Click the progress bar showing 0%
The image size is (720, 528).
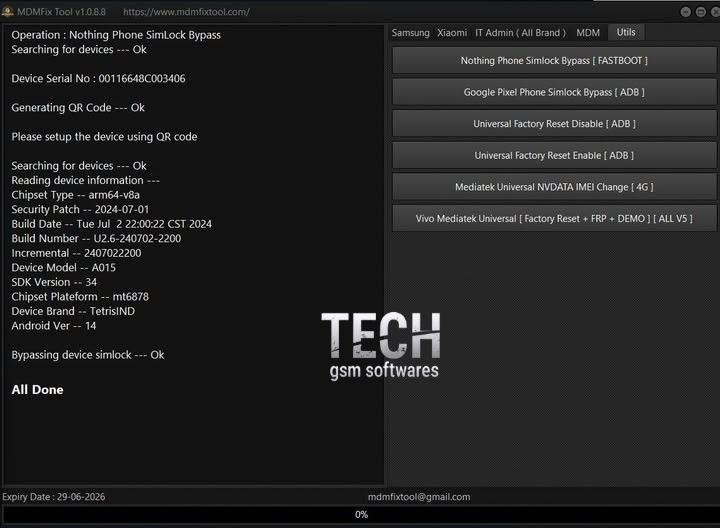(x=361, y=515)
